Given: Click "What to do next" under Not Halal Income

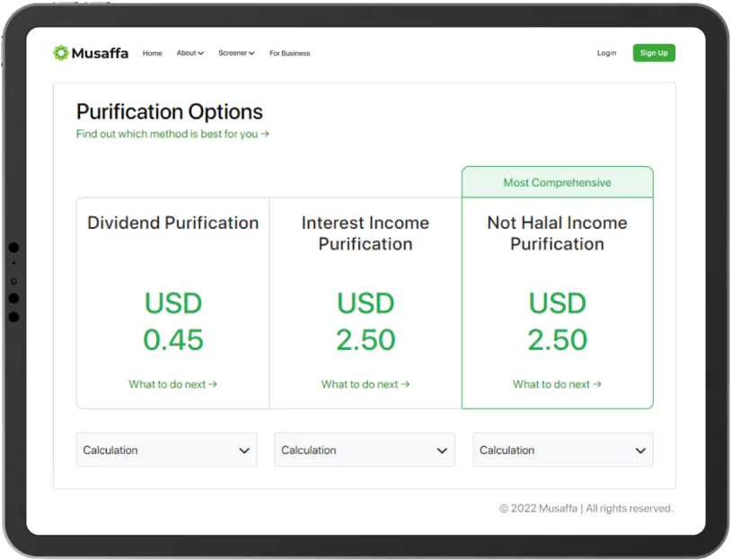Looking at the screenshot, I should click(x=557, y=384).
